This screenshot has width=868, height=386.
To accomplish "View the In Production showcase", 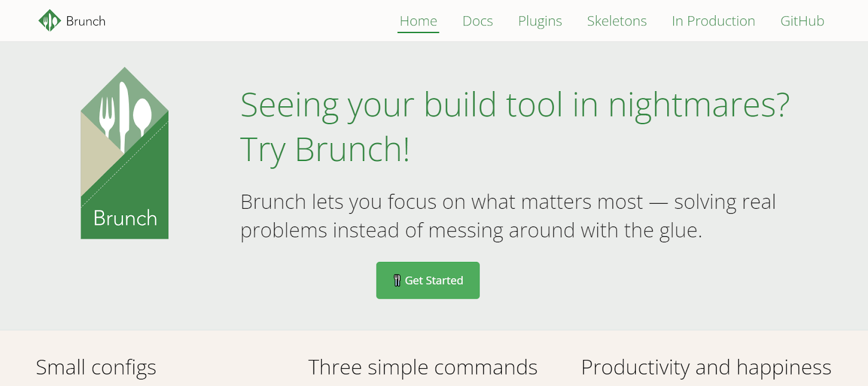I will (x=713, y=21).
